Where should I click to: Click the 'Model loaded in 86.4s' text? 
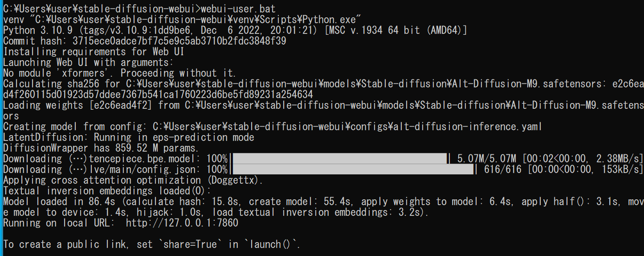(x=60, y=201)
